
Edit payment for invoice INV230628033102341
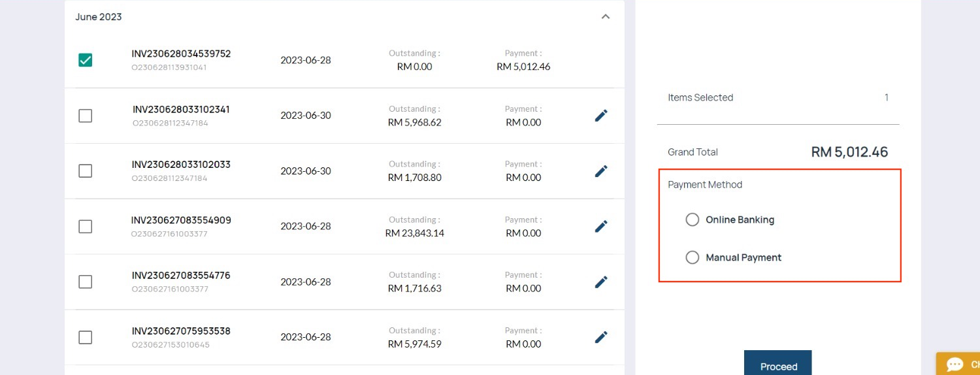click(601, 116)
